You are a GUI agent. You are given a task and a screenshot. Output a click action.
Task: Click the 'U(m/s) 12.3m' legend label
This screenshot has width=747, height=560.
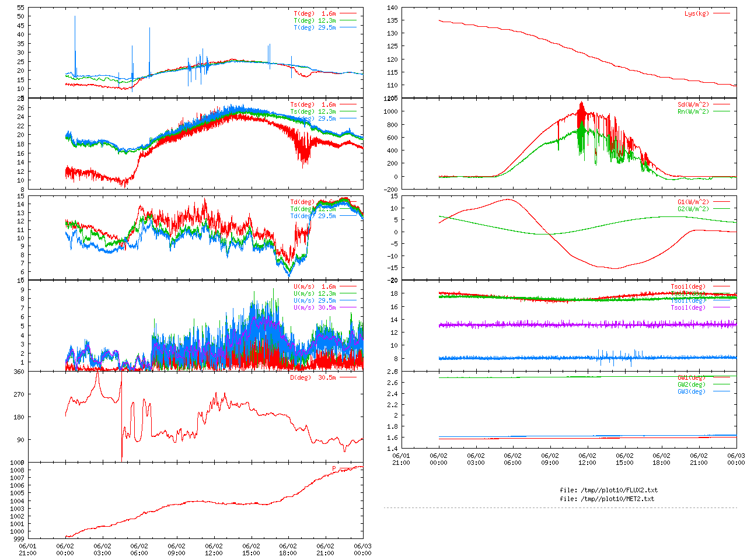pos(315,294)
